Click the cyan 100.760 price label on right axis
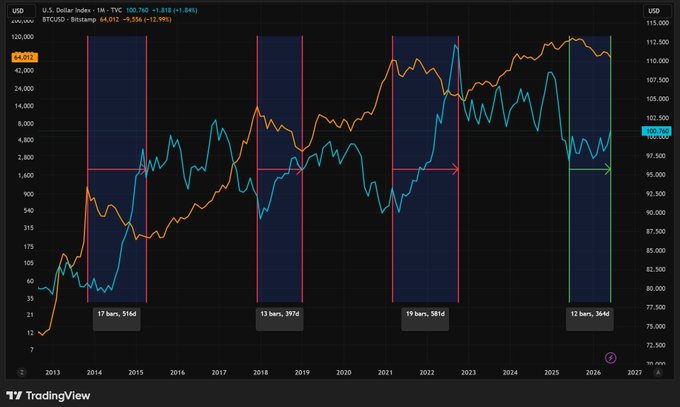Viewport: 680px width, 407px height. click(657, 131)
